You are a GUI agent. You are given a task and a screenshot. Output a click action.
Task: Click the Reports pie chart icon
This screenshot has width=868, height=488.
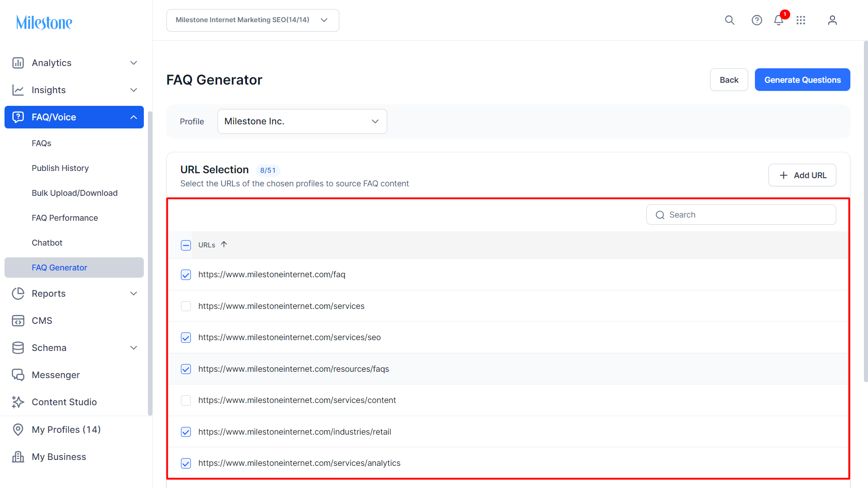click(18, 294)
